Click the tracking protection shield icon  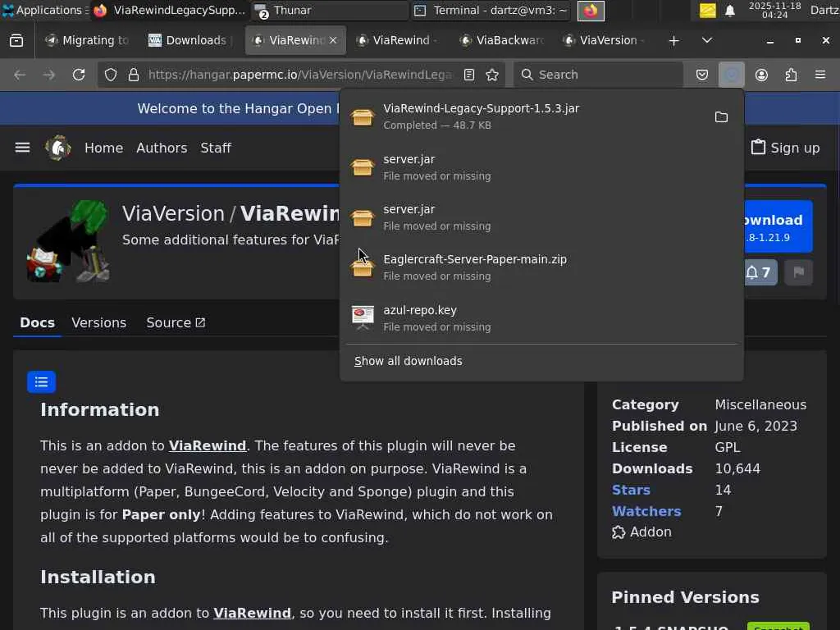(111, 75)
